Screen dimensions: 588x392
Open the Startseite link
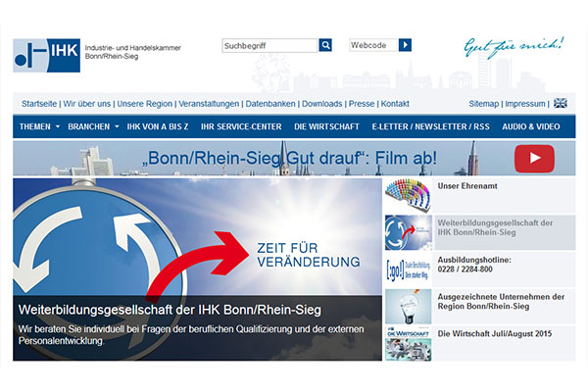39,104
